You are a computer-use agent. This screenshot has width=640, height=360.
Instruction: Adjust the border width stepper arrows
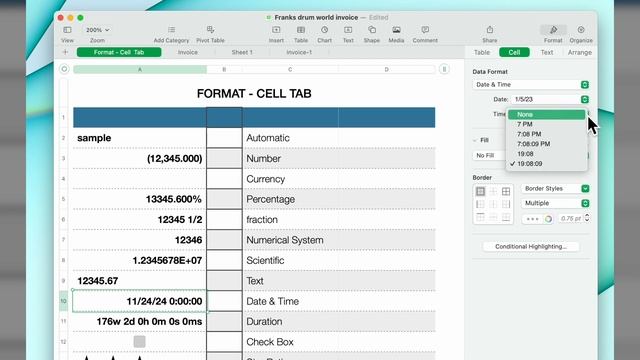tap(587, 218)
